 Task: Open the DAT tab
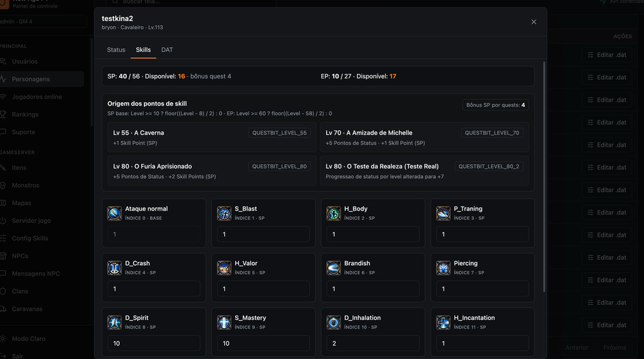click(x=167, y=50)
